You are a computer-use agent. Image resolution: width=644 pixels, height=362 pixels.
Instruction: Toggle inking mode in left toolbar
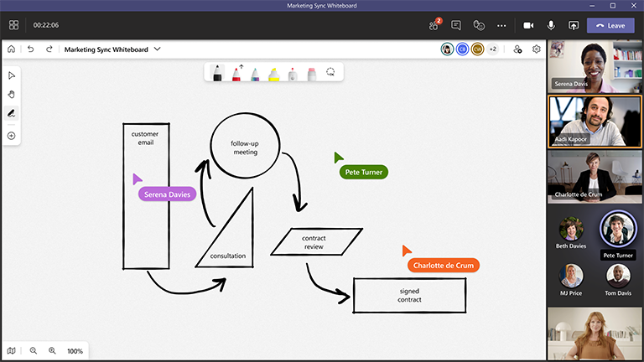12,113
